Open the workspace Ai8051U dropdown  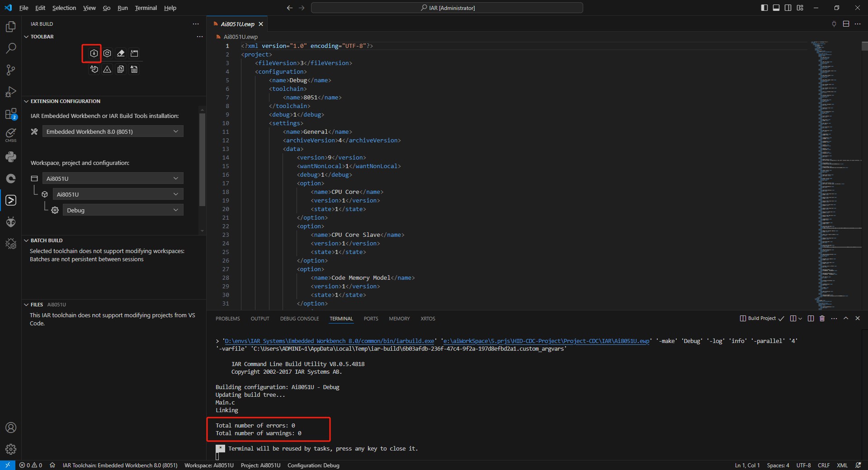[113, 179]
